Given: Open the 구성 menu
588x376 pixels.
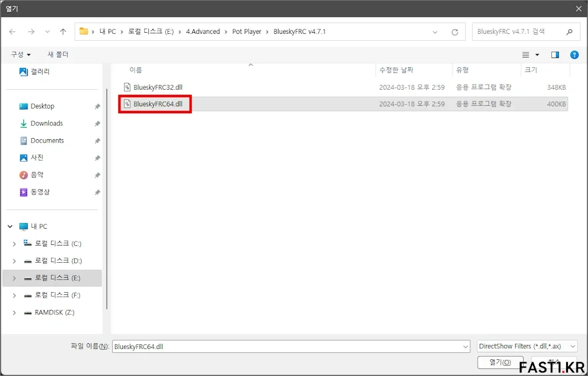Looking at the screenshot, I should coord(21,55).
